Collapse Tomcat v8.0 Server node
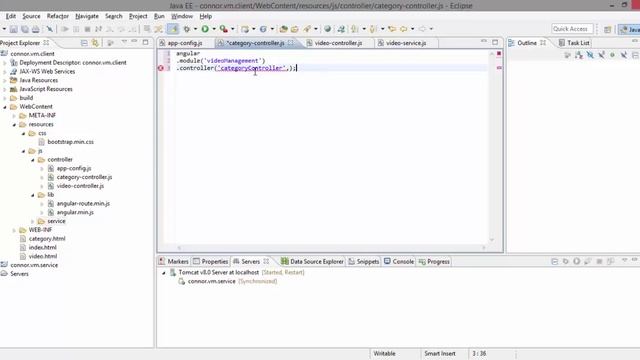The height and width of the screenshot is (360, 640). pos(164,273)
